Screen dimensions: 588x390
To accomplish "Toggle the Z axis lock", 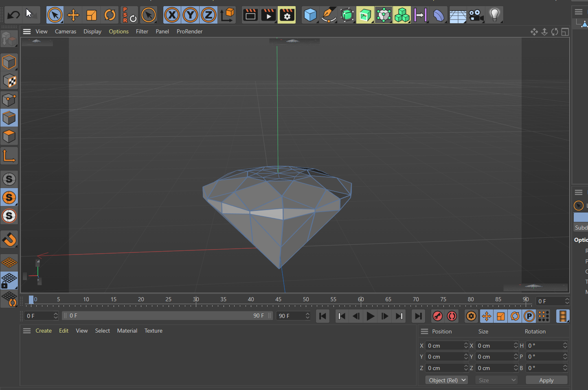I will (x=208, y=15).
